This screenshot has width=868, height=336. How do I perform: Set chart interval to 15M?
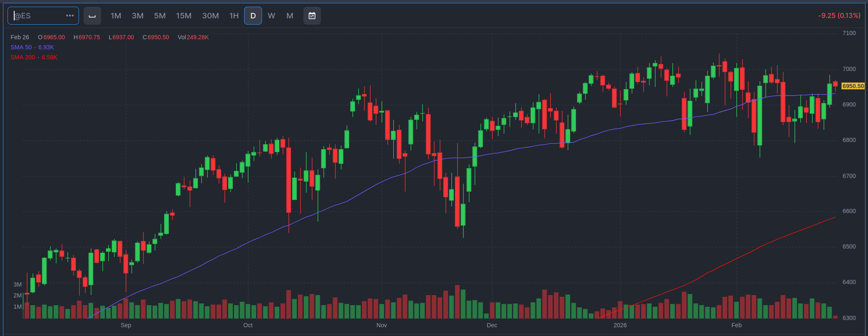pos(183,16)
